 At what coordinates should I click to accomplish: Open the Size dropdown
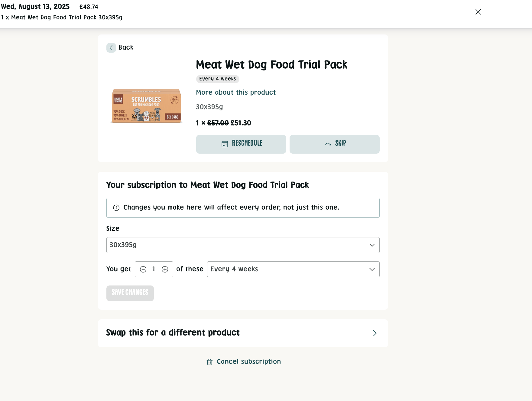pyautogui.click(x=243, y=245)
